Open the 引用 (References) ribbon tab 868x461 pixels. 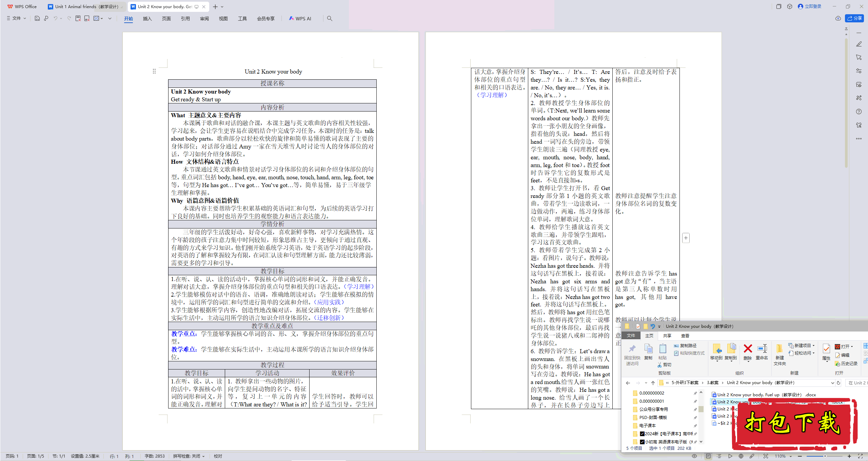pos(185,19)
